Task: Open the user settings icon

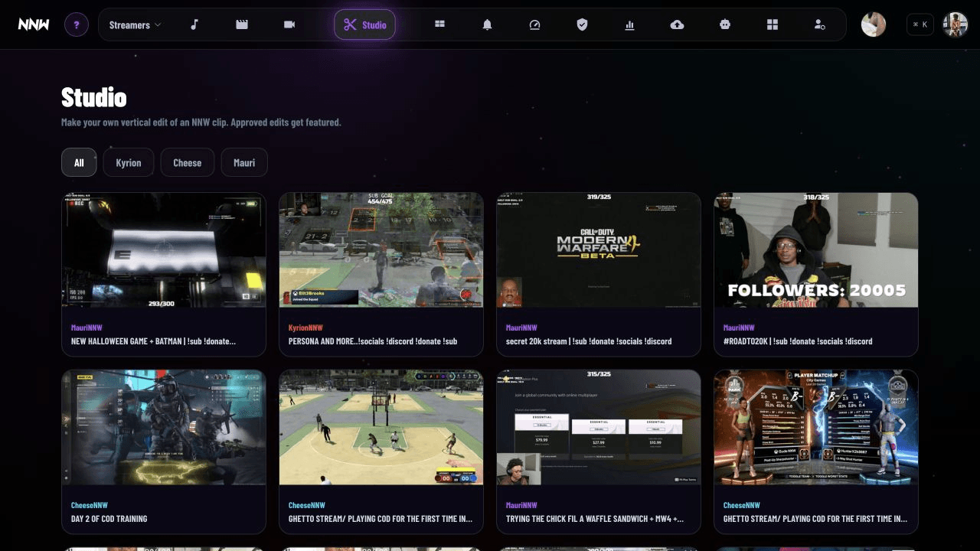Action: pyautogui.click(x=819, y=24)
